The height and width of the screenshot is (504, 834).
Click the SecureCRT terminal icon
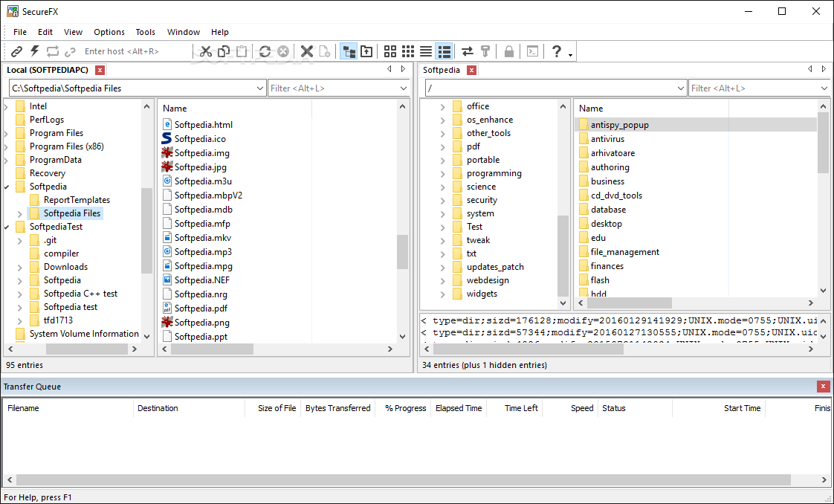(532, 51)
